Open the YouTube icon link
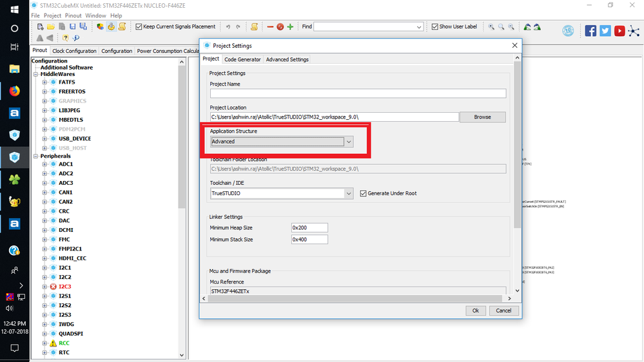The width and height of the screenshot is (644, 362). click(x=620, y=31)
